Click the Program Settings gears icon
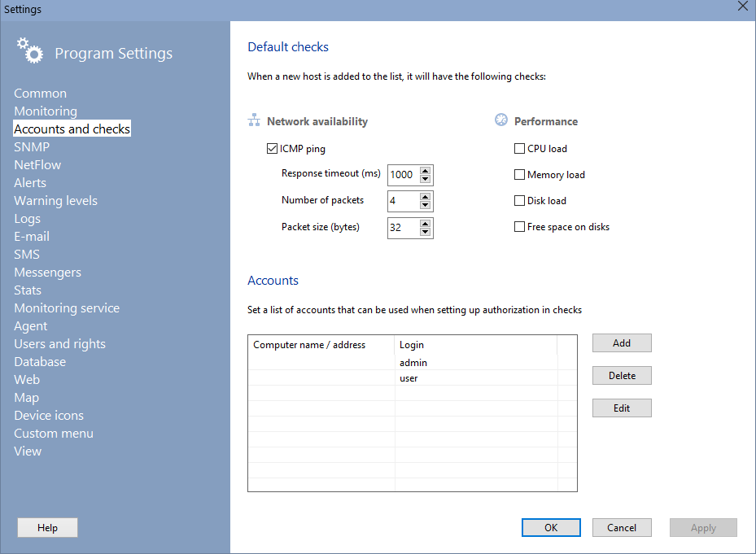Viewport: 756px width, 554px height. pyautogui.click(x=29, y=50)
